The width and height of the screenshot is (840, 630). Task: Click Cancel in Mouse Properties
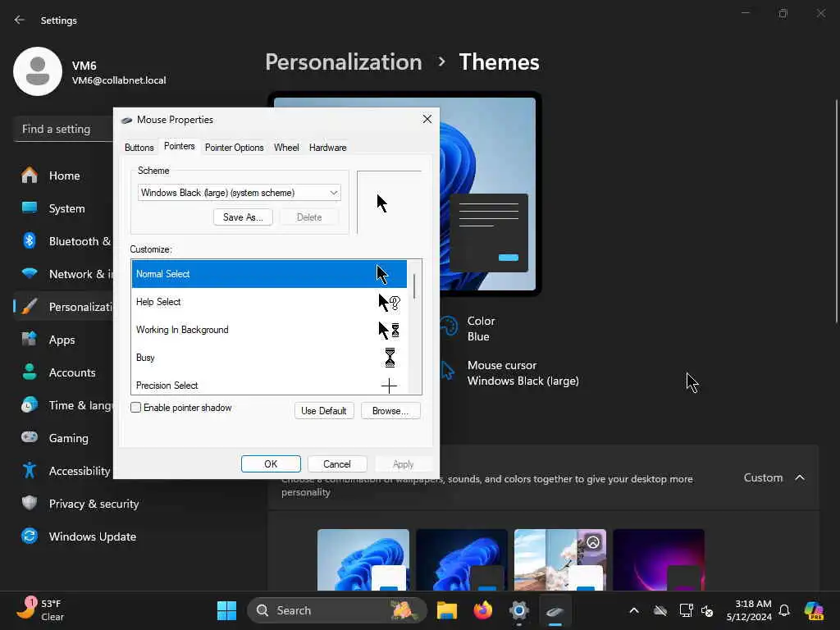pos(337,464)
